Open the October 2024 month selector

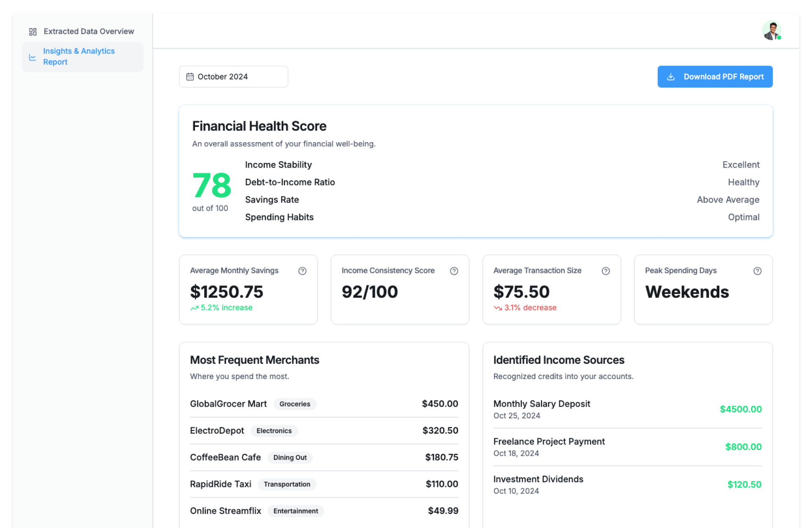pos(233,77)
